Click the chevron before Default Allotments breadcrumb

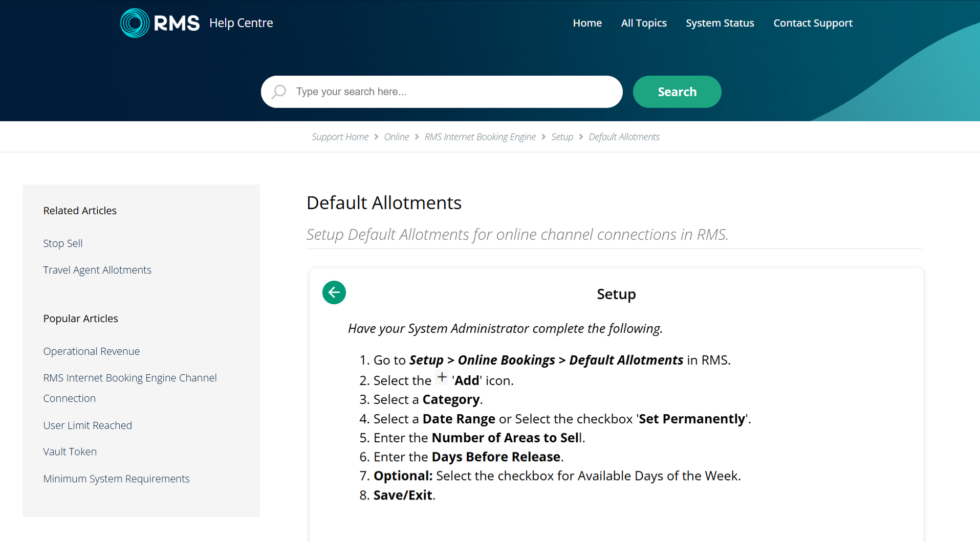click(x=581, y=137)
